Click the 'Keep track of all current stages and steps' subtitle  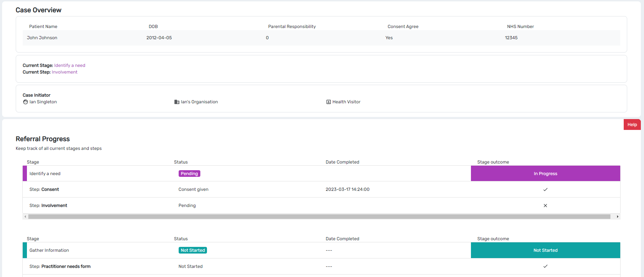pos(59,148)
